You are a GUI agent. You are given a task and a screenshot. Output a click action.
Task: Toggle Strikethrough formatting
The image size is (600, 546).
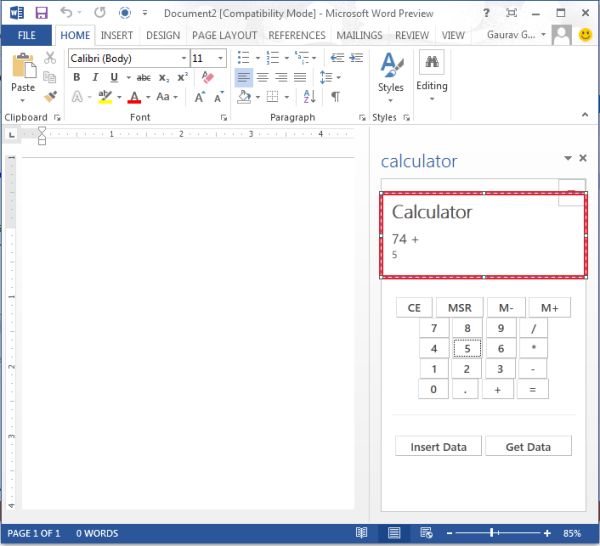coord(143,78)
